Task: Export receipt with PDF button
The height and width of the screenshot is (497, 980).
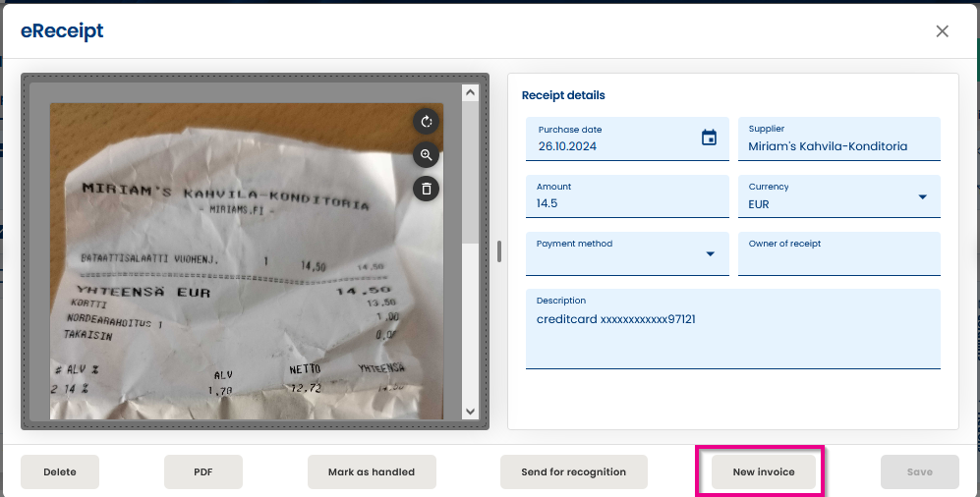Action: click(203, 472)
